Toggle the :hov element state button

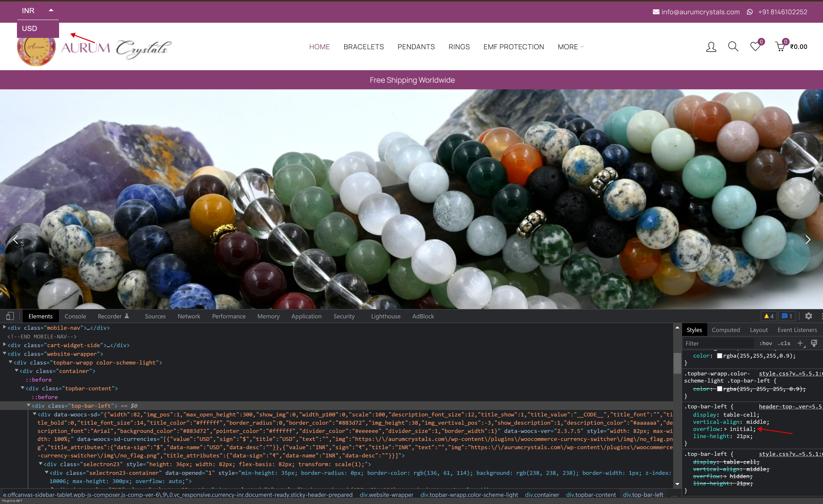[765, 343]
